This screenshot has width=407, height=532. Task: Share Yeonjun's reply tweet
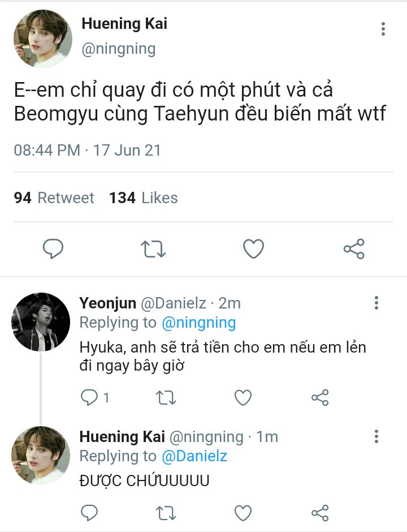coord(320,398)
